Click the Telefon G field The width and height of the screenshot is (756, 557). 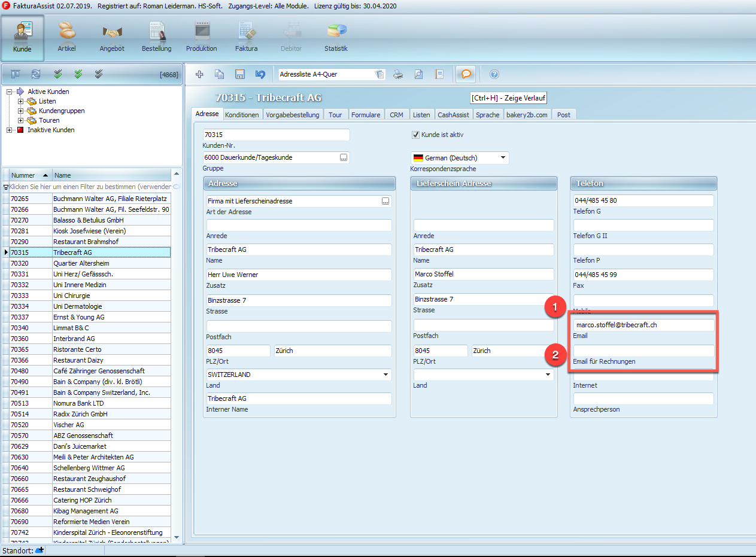pos(643,200)
